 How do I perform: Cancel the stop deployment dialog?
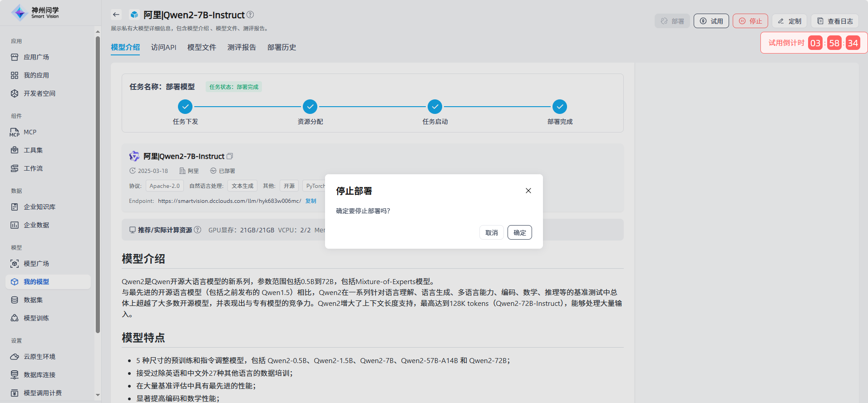coord(491,232)
